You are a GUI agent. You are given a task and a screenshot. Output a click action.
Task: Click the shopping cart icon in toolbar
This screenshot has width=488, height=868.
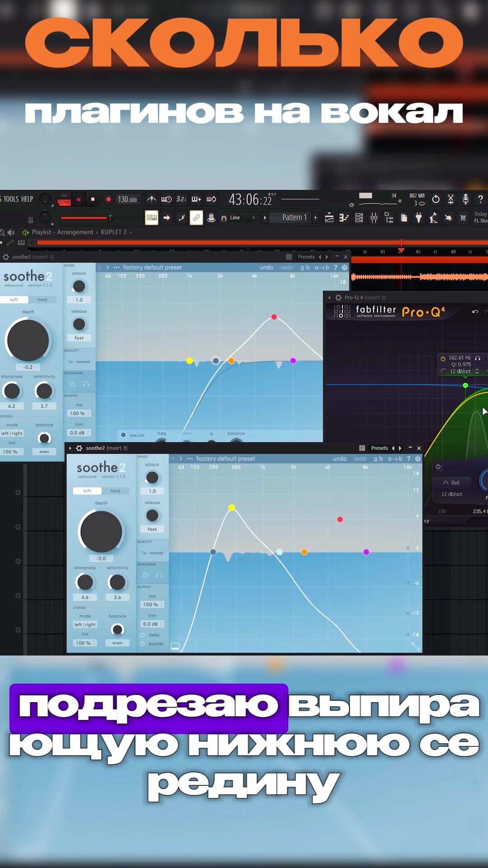463,218
